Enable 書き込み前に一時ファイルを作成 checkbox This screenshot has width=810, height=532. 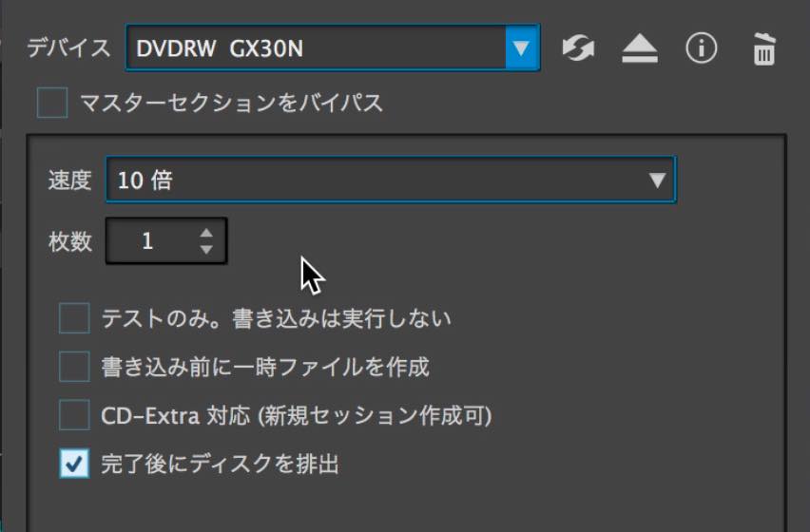74,367
